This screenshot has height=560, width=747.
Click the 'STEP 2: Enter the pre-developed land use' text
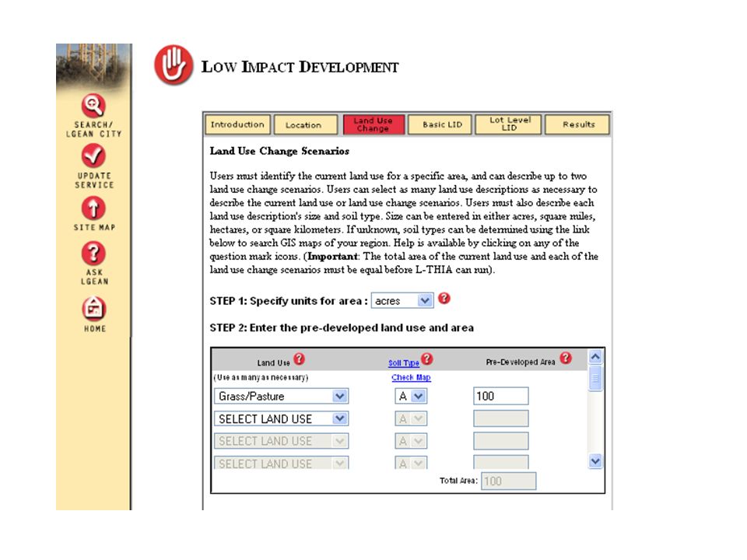click(342, 327)
